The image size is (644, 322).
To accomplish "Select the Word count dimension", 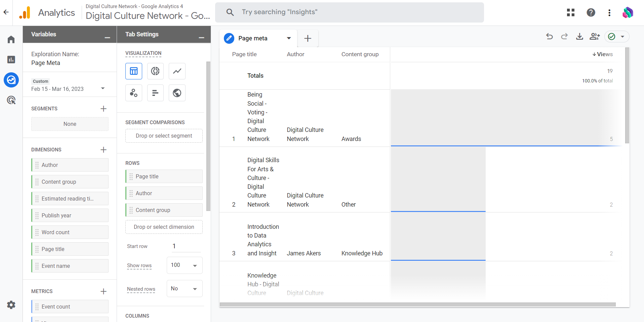I will [70, 232].
